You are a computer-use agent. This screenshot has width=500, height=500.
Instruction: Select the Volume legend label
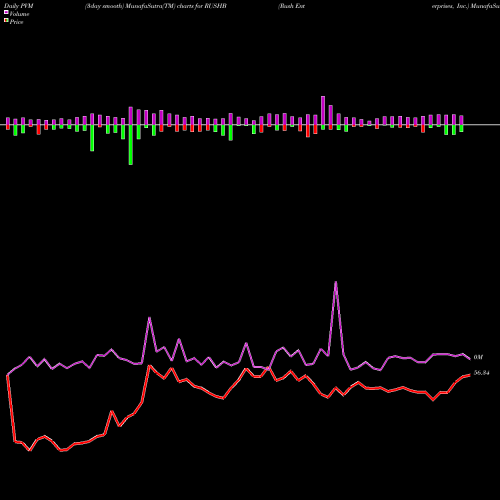coord(19,14)
